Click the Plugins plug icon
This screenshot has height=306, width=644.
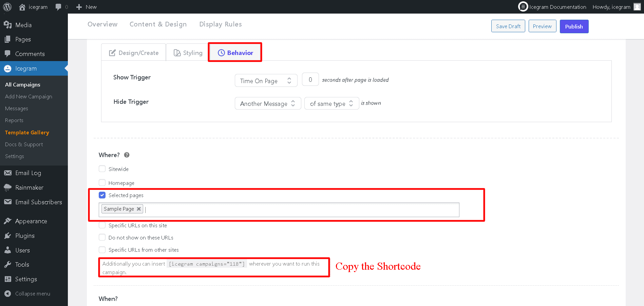7,235
